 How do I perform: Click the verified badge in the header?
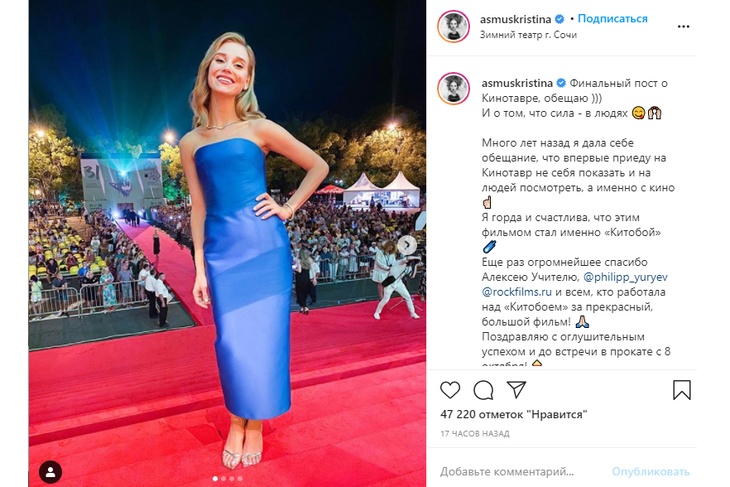560,19
